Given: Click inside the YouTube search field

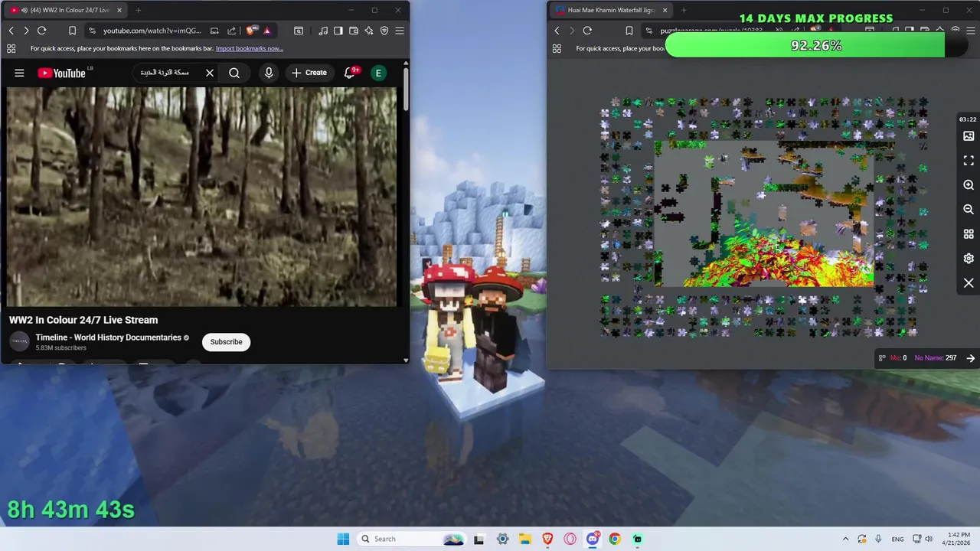Looking at the screenshot, I should point(168,73).
